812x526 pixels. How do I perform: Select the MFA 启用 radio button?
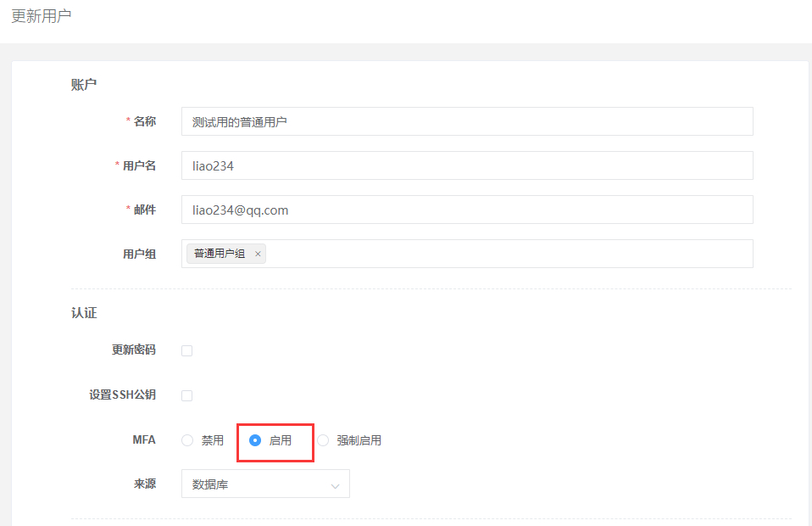point(257,439)
